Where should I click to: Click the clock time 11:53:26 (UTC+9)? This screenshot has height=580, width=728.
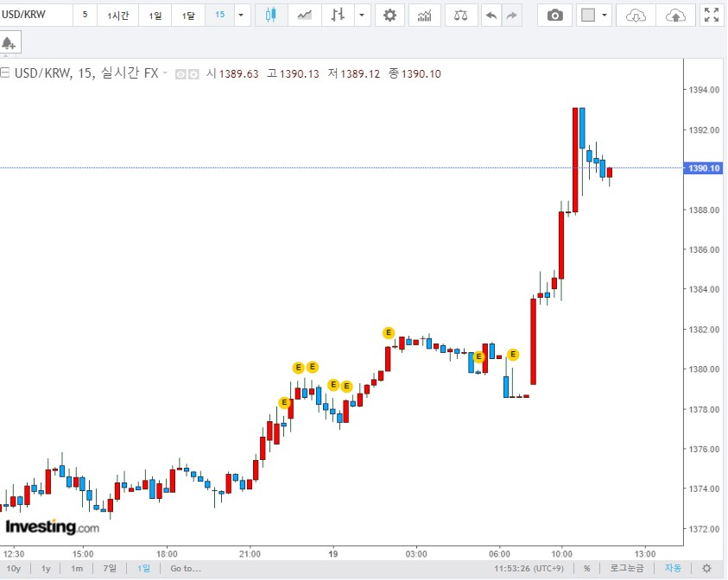click(x=529, y=569)
